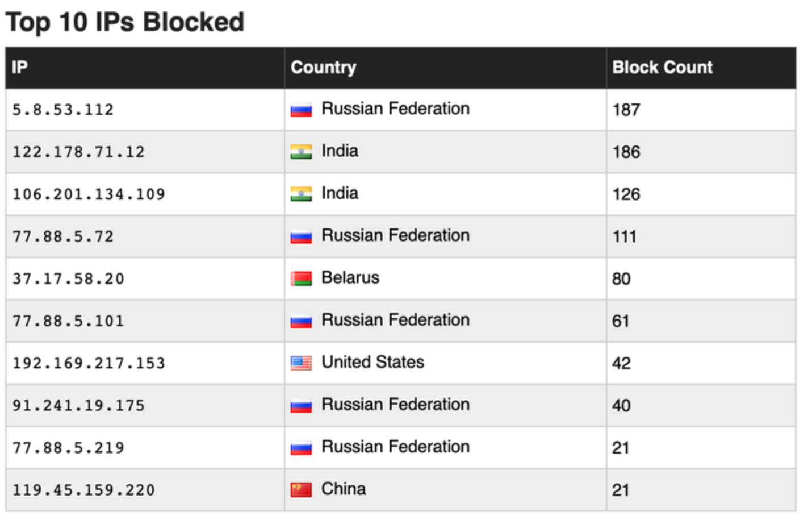Click the India flag in 122.178.71.12 row
Viewport: 812px width, 524px height.
[x=301, y=152]
